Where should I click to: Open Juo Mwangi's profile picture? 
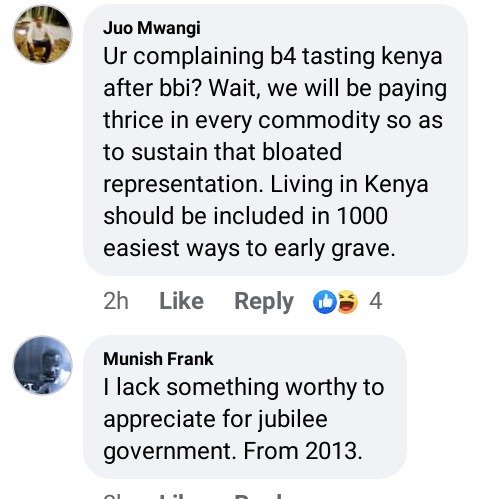(42, 34)
